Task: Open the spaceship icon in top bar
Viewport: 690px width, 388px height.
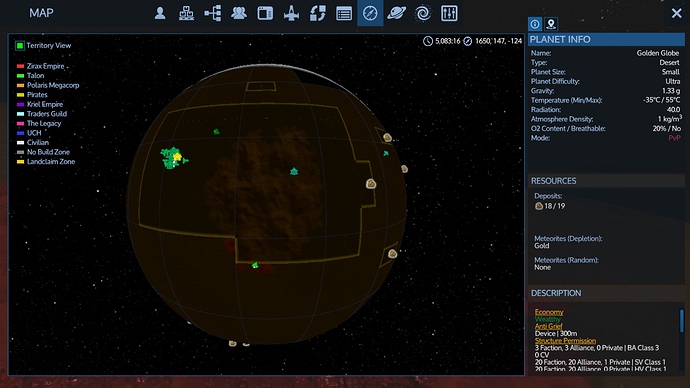Action: click(x=291, y=13)
